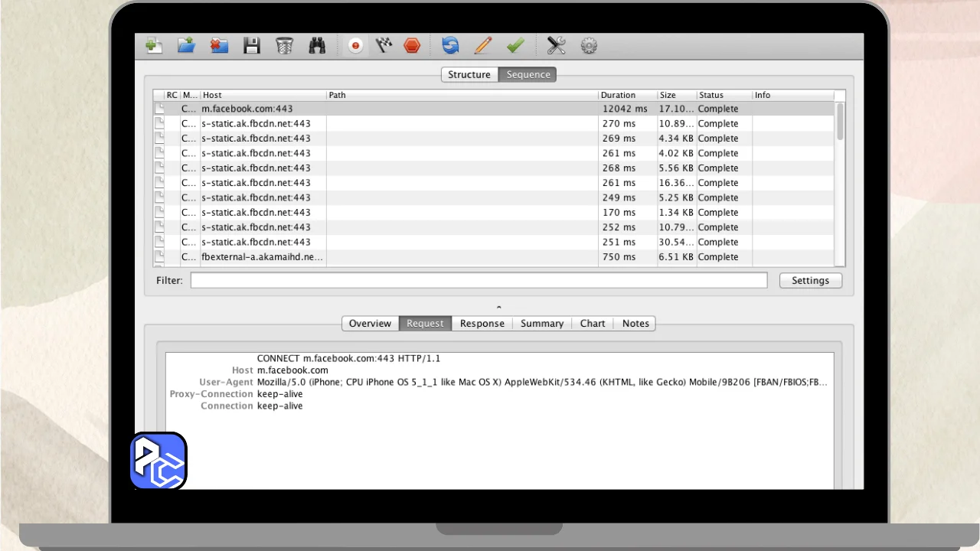Save the session with the floppy disk icon
980x551 pixels.
point(252,46)
